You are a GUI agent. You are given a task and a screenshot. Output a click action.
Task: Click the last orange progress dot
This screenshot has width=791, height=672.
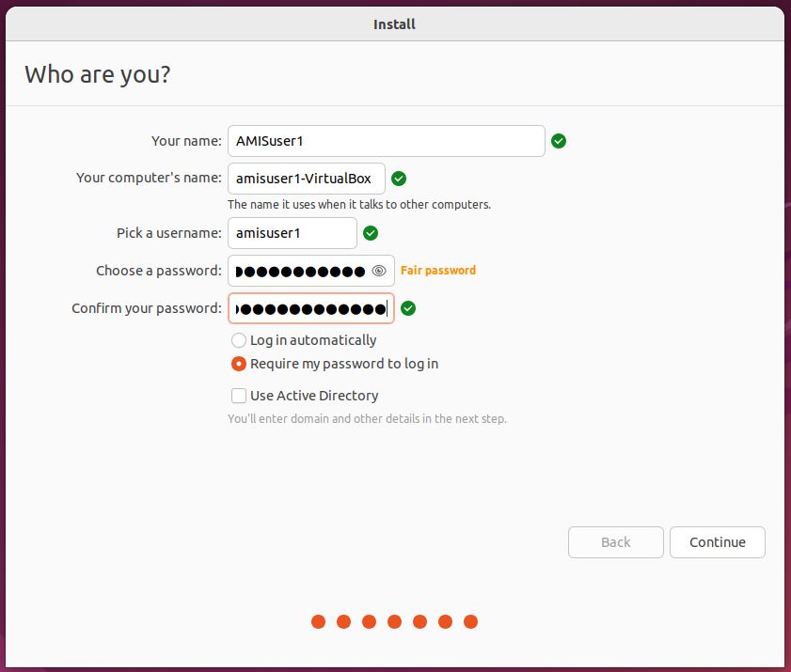click(471, 621)
